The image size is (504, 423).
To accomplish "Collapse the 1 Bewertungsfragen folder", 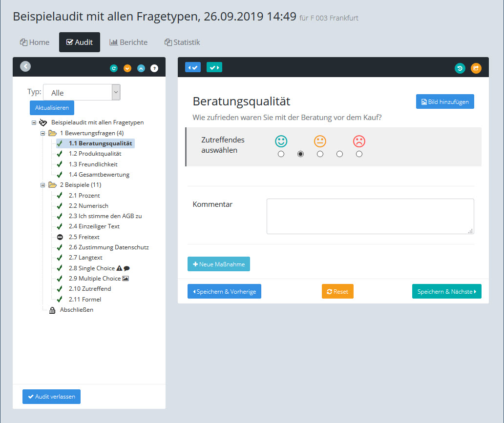I will tap(42, 133).
